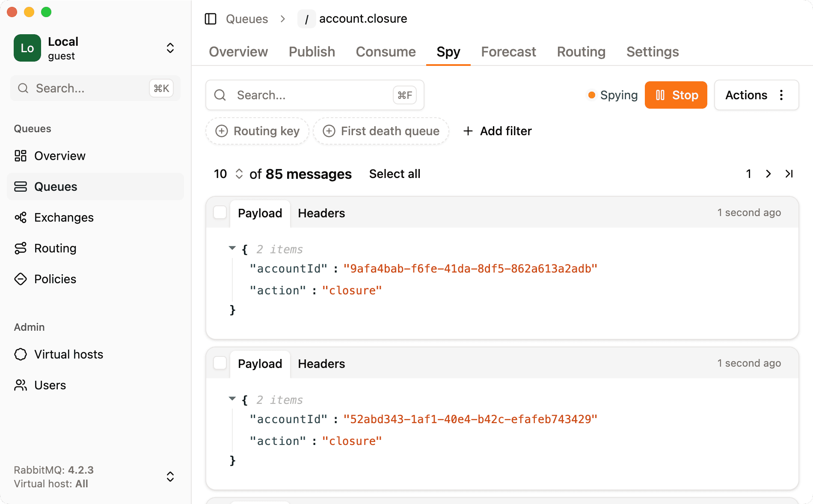
Task: Open Headers tab of first message
Action: [x=321, y=213]
